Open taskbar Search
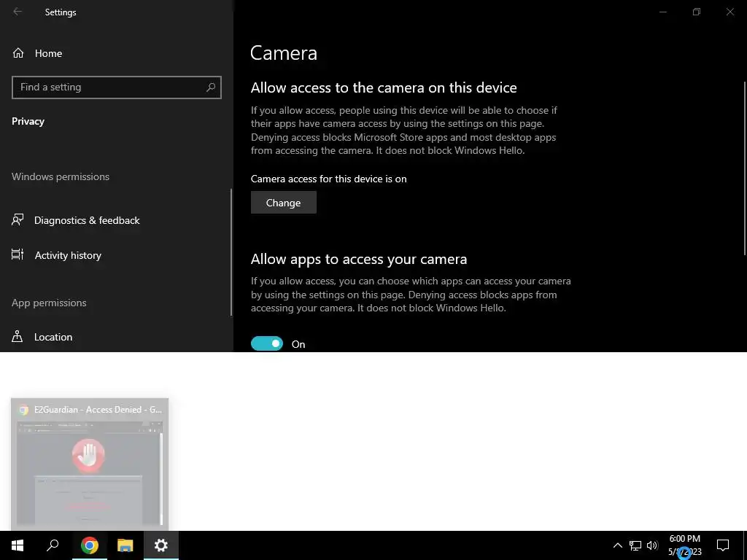 click(53, 545)
